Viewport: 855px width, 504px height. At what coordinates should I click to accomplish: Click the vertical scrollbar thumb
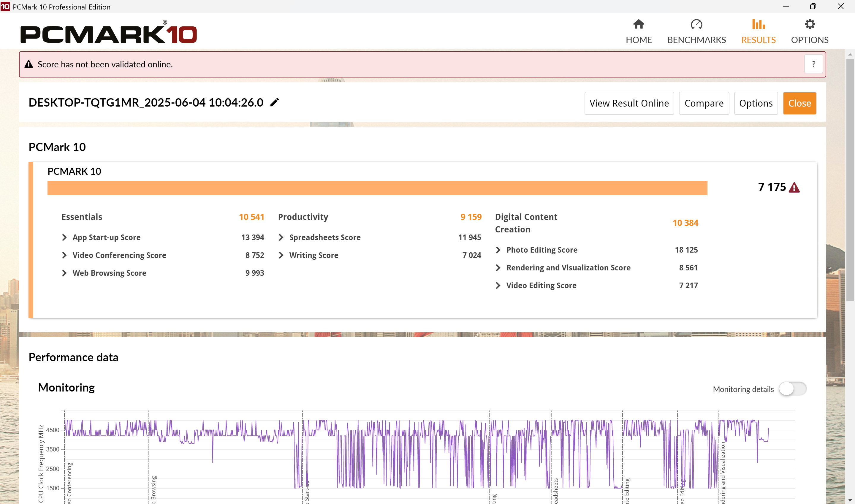coord(850,180)
